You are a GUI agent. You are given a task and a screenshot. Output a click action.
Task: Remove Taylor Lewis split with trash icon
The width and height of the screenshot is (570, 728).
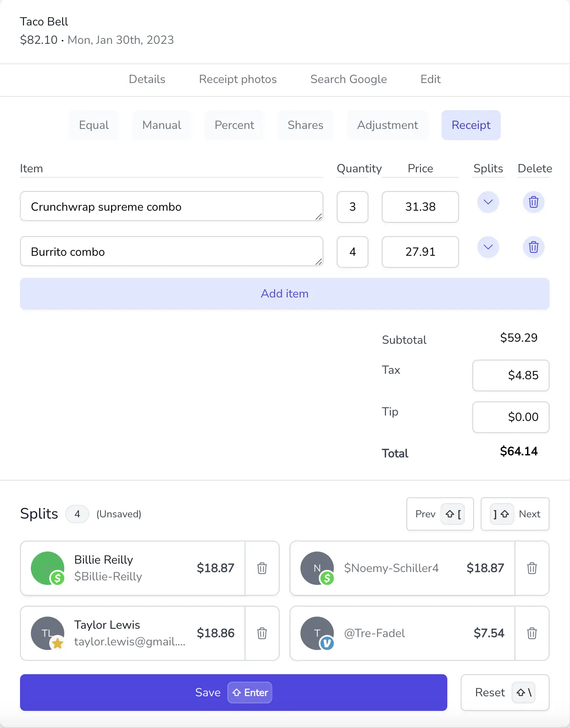(262, 633)
